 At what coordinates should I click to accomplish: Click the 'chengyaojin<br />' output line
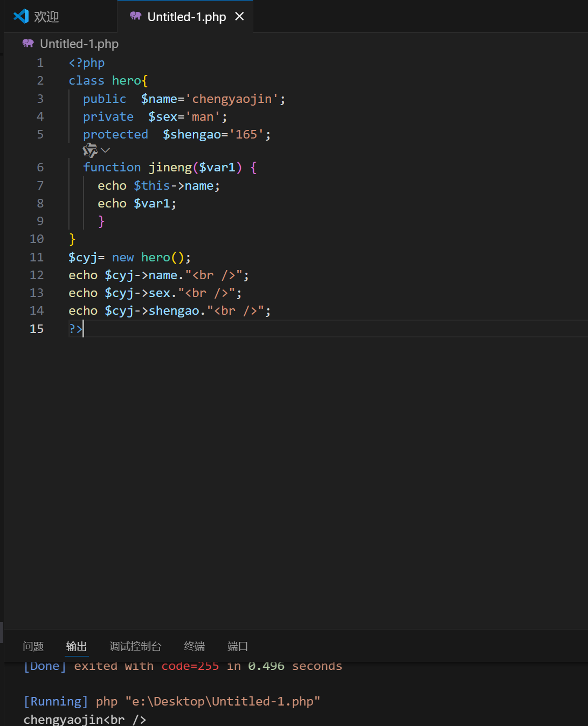click(x=85, y=720)
